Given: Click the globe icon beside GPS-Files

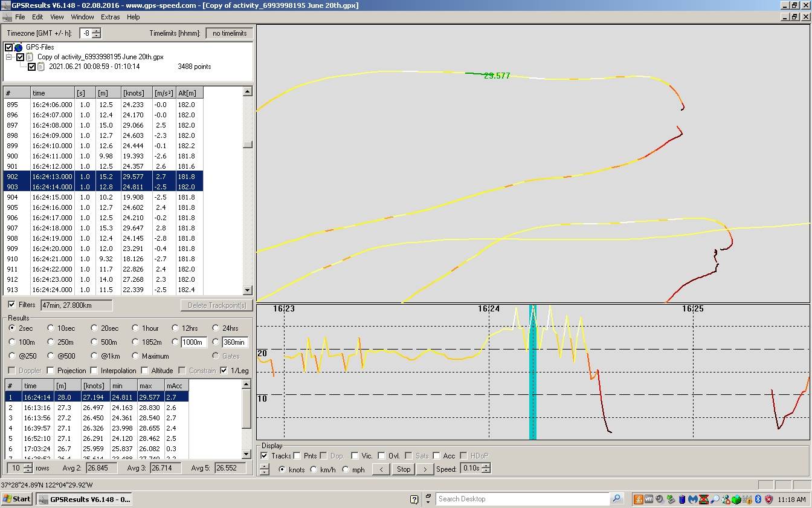Looking at the screenshot, I should point(18,47).
